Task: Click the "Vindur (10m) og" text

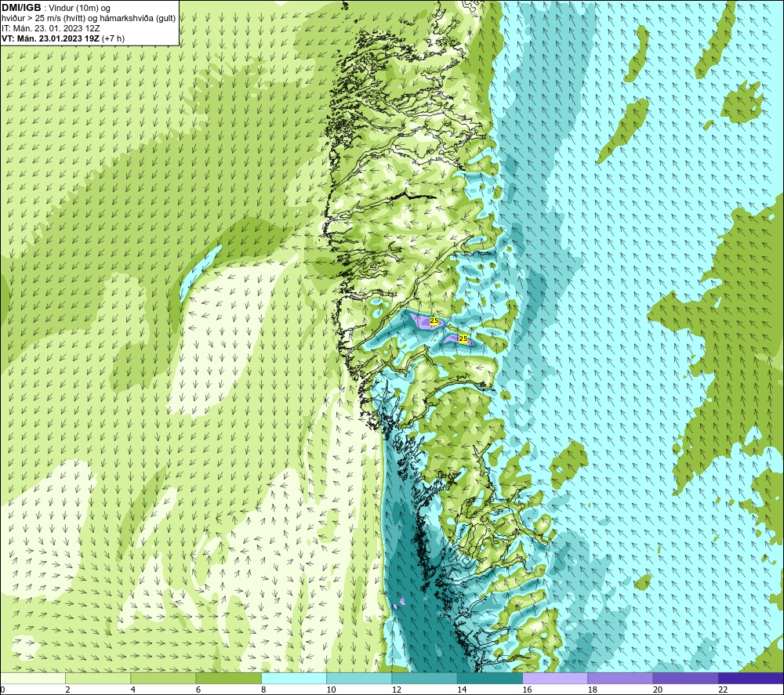Action: click(x=80, y=9)
